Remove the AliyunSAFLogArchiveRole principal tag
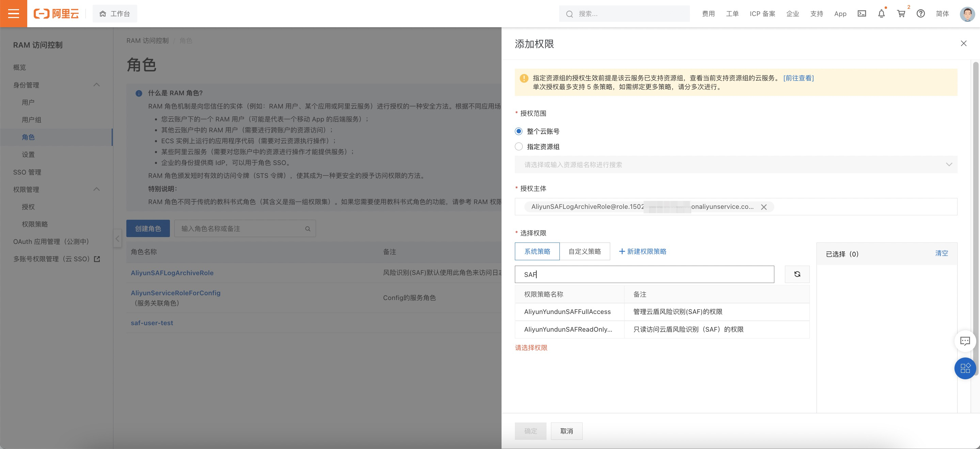The height and width of the screenshot is (449, 980). point(763,207)
